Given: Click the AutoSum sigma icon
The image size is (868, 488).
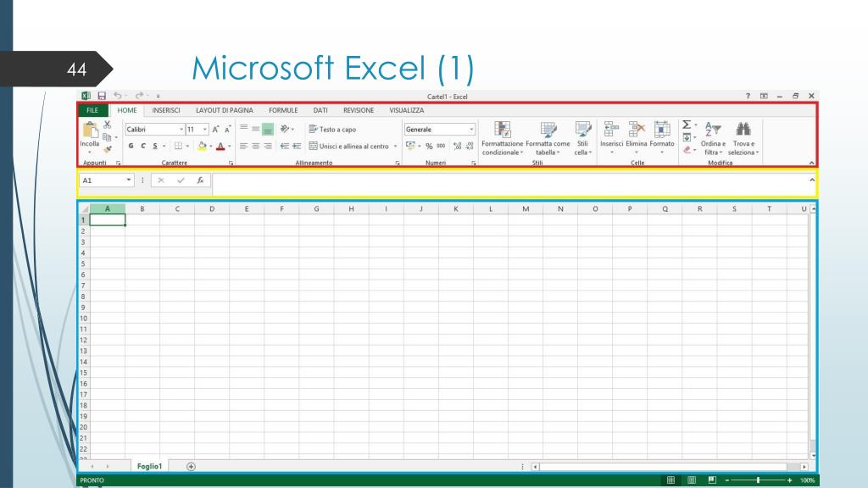Looking at the screenshot, I should (x=687, y=125).
